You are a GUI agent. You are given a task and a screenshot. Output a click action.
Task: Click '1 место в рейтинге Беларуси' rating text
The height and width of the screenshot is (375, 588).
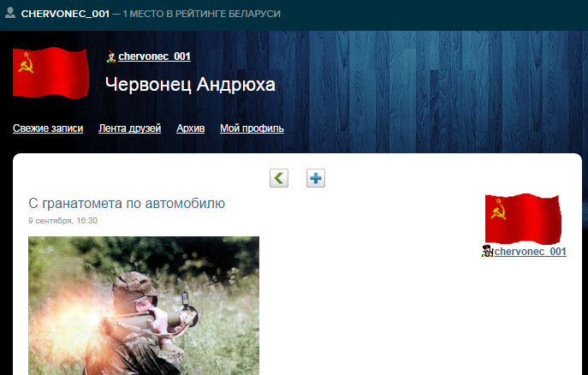click(x=202, y=14)
